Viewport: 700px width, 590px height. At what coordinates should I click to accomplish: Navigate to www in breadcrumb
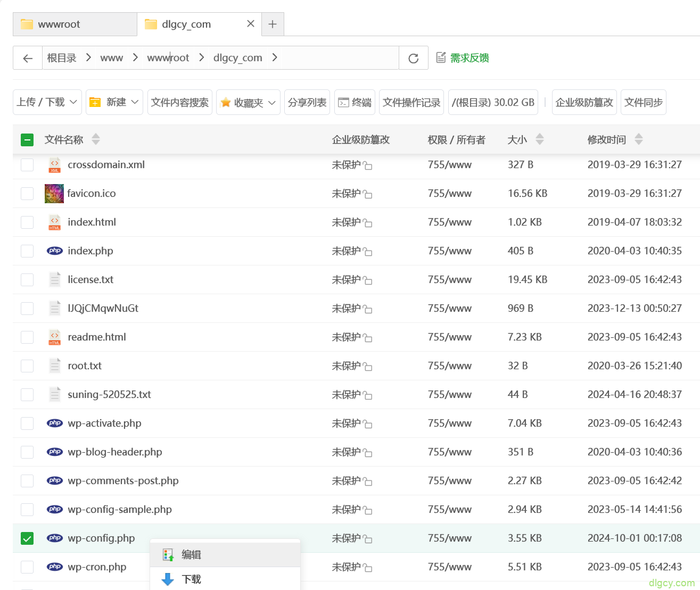tap(112, 57)
